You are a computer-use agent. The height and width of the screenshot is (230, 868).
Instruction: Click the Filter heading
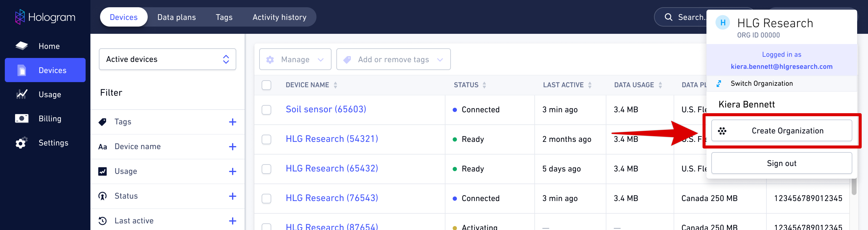coord(111,93)
